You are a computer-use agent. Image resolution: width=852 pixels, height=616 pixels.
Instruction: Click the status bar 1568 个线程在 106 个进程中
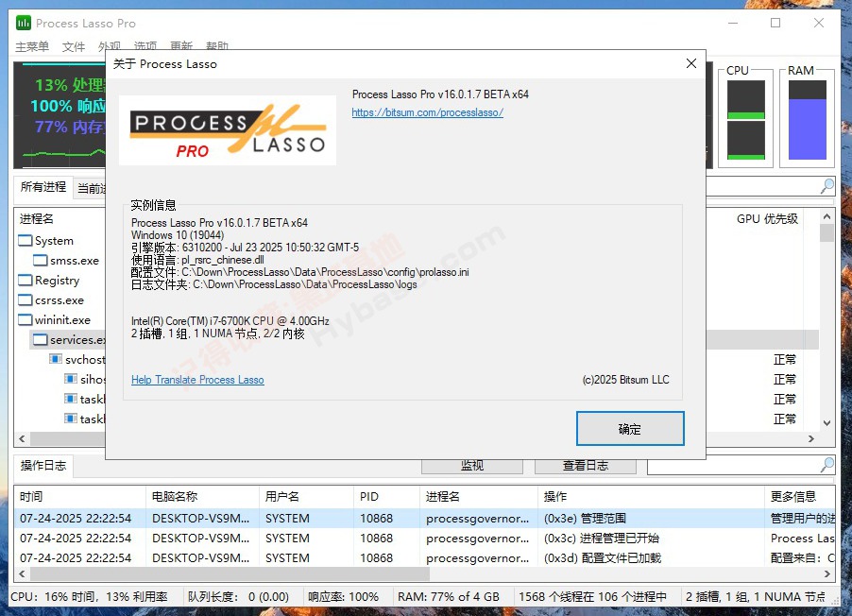coord(592,596)
